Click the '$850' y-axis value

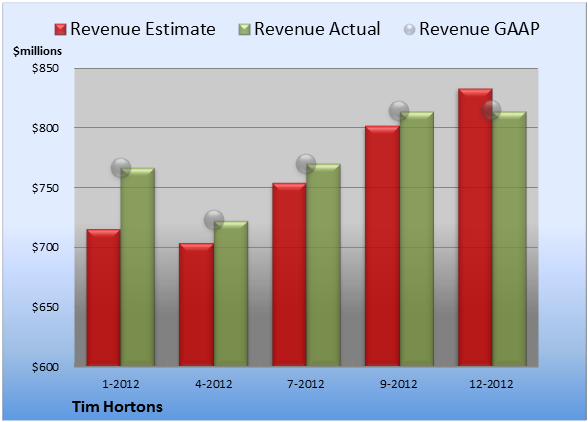[x=45, y=68]
